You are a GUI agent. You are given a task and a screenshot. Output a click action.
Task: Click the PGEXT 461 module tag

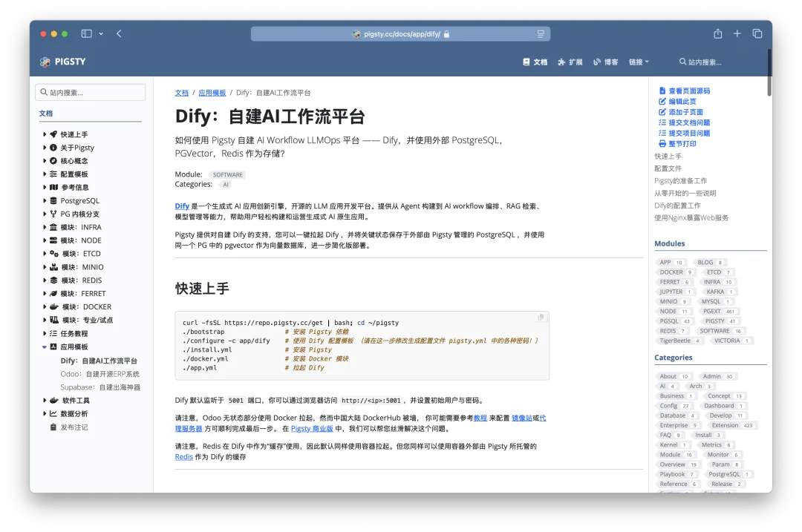click(719, 311)
